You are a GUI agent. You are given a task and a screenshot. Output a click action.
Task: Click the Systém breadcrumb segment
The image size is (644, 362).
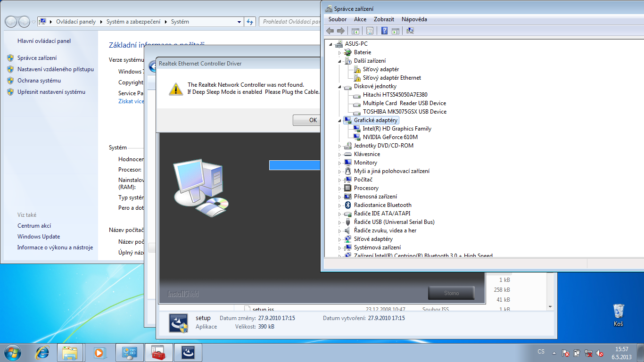180,22
